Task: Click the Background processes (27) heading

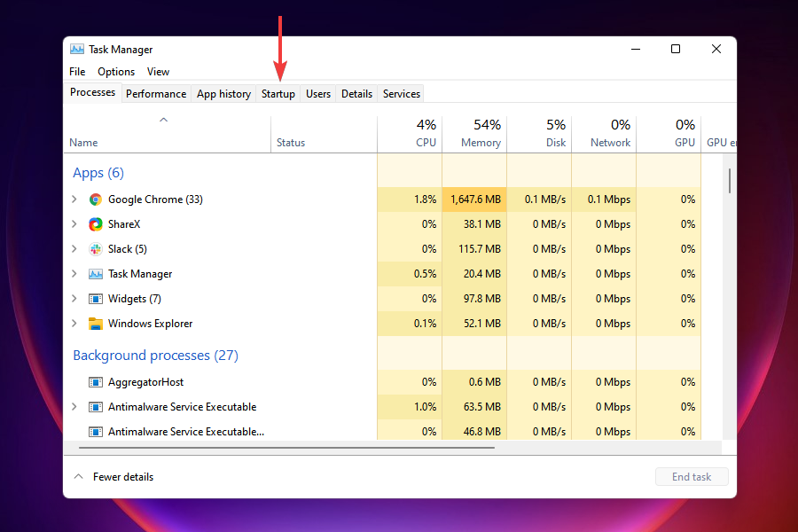Action: pyautogui.click(x=155, y=356)
